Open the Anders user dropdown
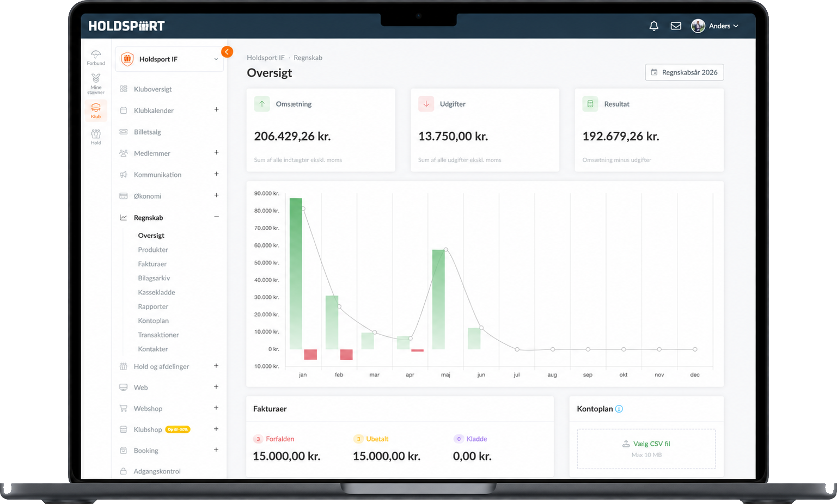Screen dimensions: 837x504 pyautogui.click(x=723, y=26)
